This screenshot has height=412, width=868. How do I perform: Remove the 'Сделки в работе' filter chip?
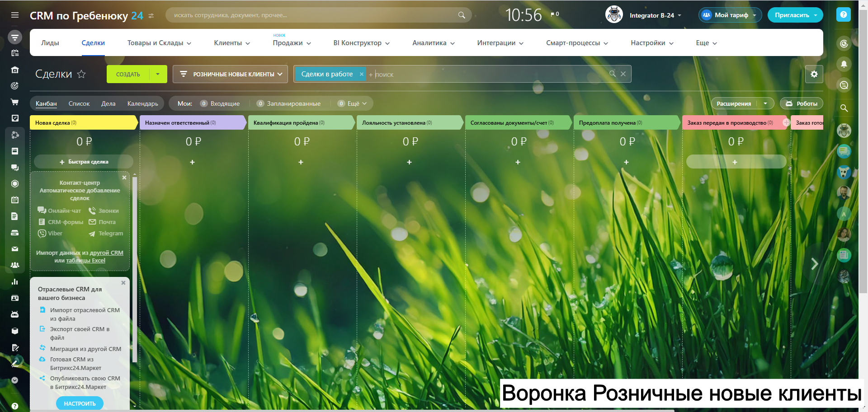pos(362,74)
